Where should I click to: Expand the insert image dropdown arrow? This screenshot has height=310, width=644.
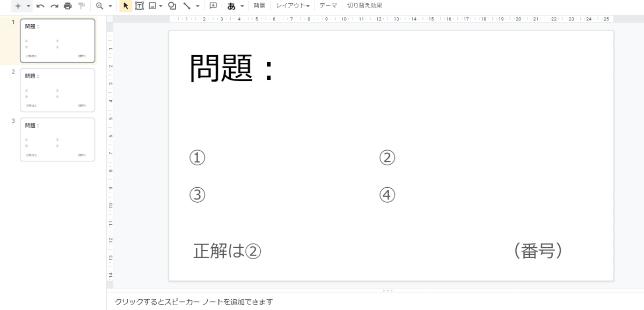160,6
